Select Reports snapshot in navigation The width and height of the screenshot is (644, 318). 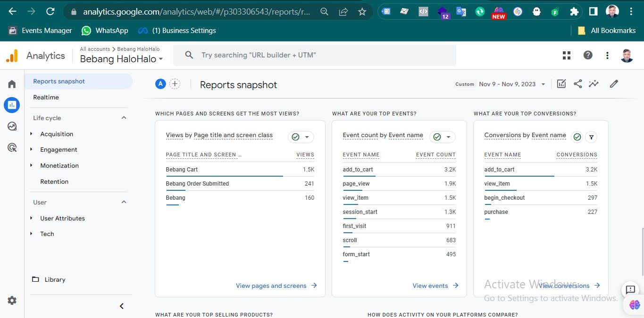pos(79,81)
